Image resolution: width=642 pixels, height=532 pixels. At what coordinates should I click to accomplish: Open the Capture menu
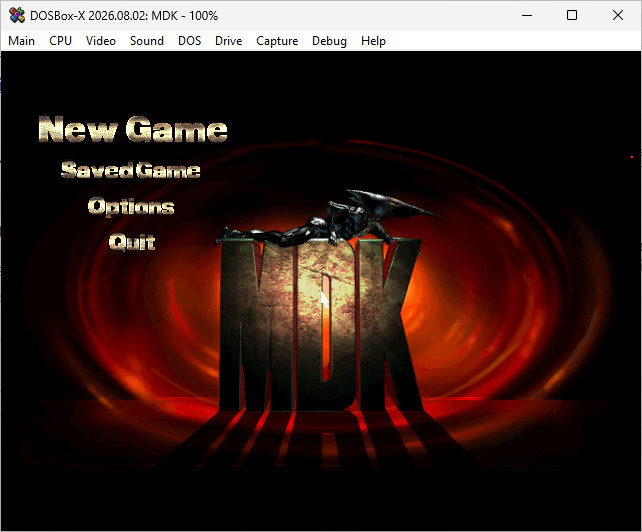(x=277, y=41)
